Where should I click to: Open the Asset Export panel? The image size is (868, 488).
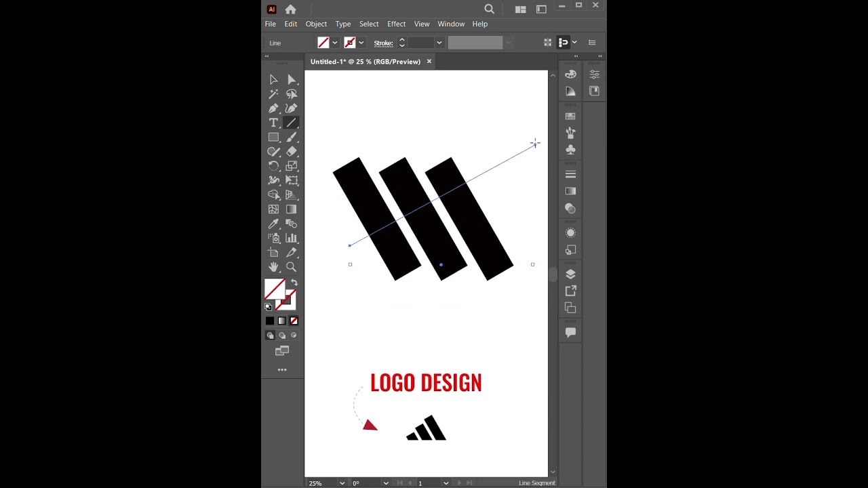click(570, 291)
